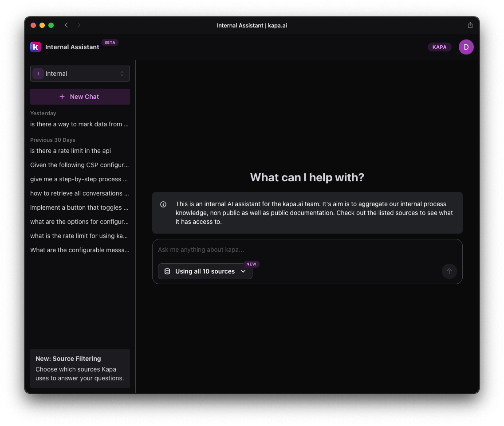Open chat 'how to retrieve all conversations ...'
504x426 pixels.
[79, 193]
